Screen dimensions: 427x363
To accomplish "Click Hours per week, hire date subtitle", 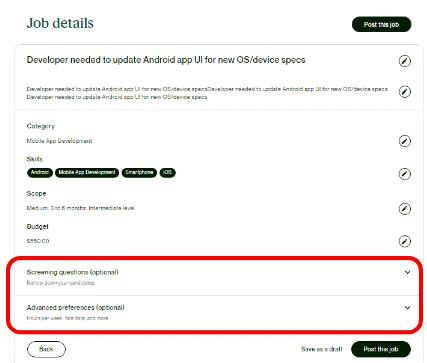I will (67, 318).
